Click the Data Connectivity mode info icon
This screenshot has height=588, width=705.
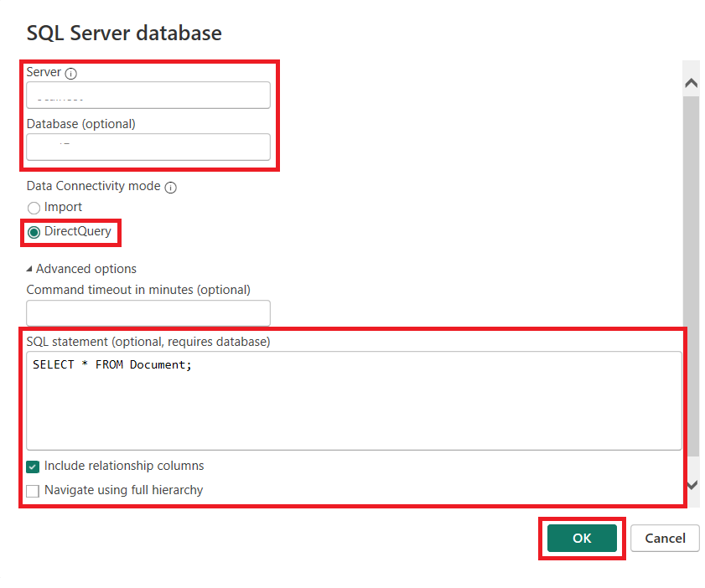pyautogui.click(x=170, y=188)
